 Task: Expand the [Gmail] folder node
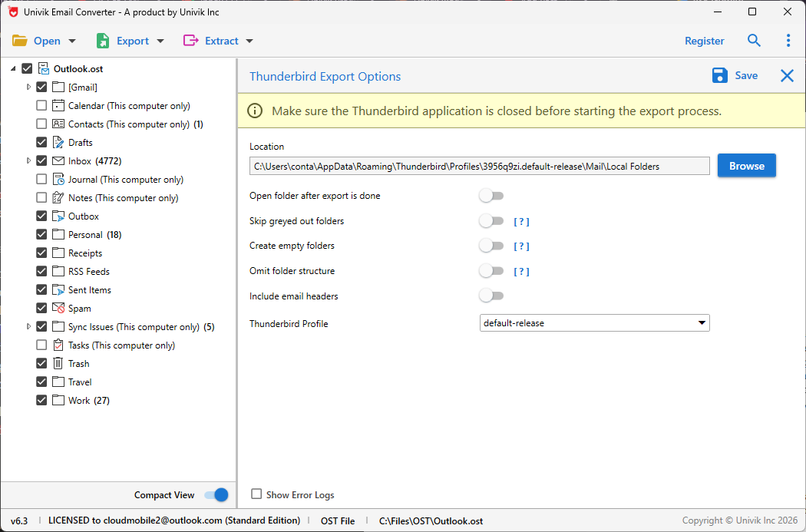29,87
